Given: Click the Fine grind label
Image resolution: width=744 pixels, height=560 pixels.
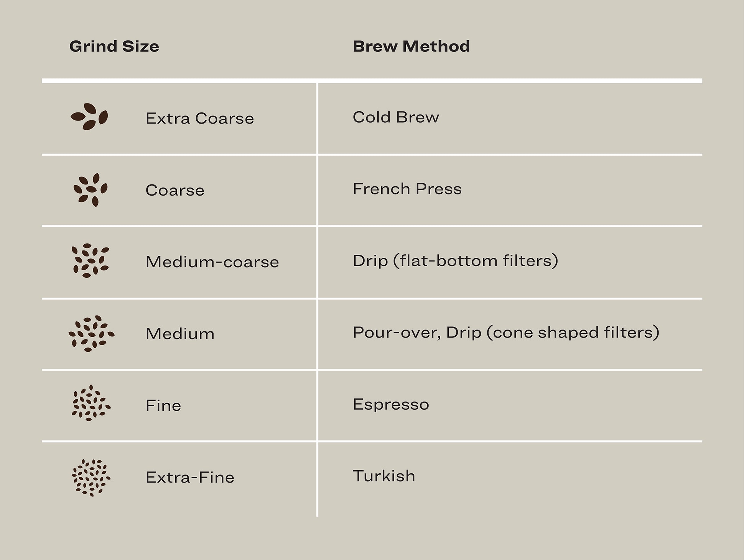Looking at the screenshot, I should point(163,405).
